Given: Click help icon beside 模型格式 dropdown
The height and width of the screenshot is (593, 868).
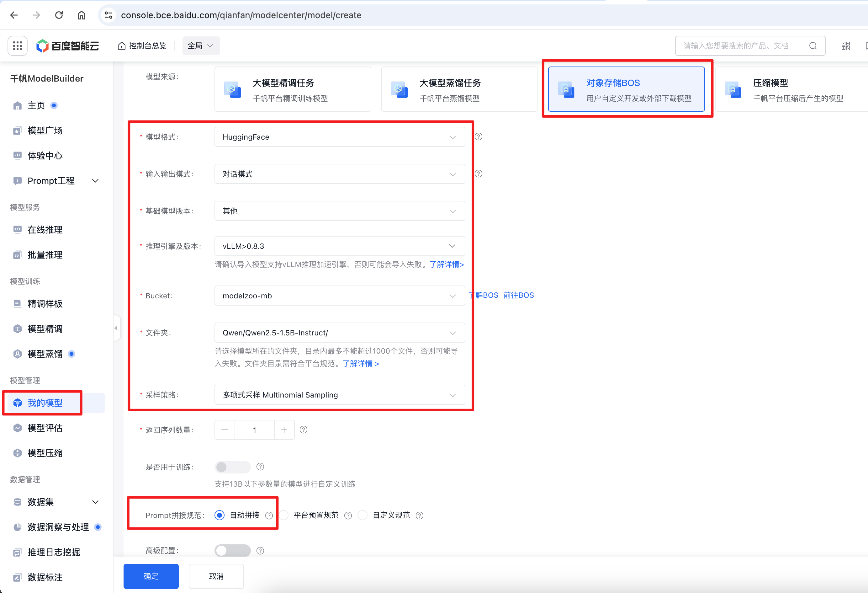Looking at the screenshot, I should [479, 137].
